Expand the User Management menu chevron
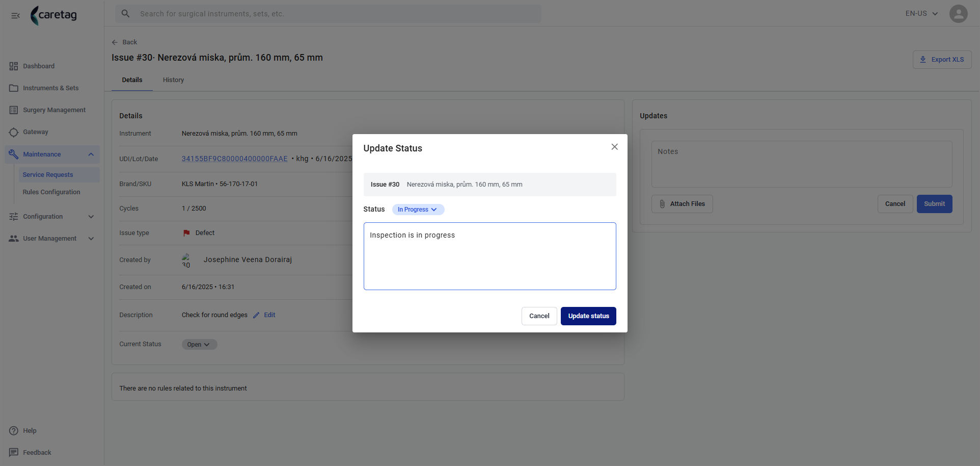This screenshot has width=980, height=466. coord(91,239)
